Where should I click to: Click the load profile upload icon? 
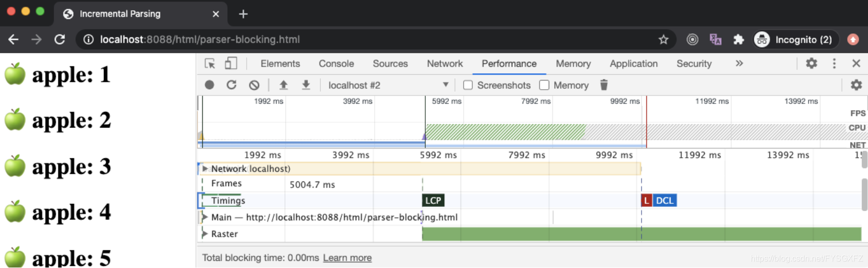283,85
